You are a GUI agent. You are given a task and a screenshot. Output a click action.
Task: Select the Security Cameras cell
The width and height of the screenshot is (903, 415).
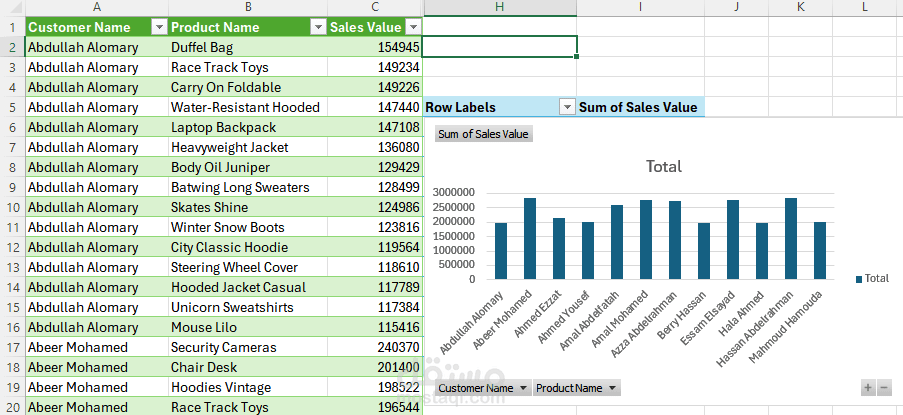coord(248,347)
